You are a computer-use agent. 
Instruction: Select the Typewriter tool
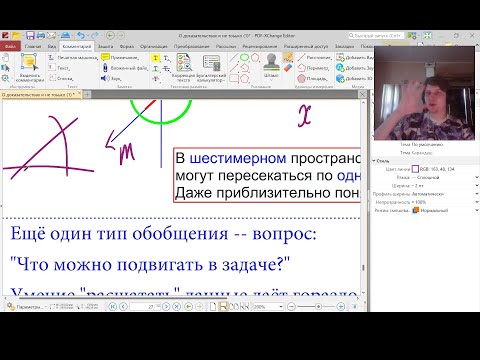[73, 58]
